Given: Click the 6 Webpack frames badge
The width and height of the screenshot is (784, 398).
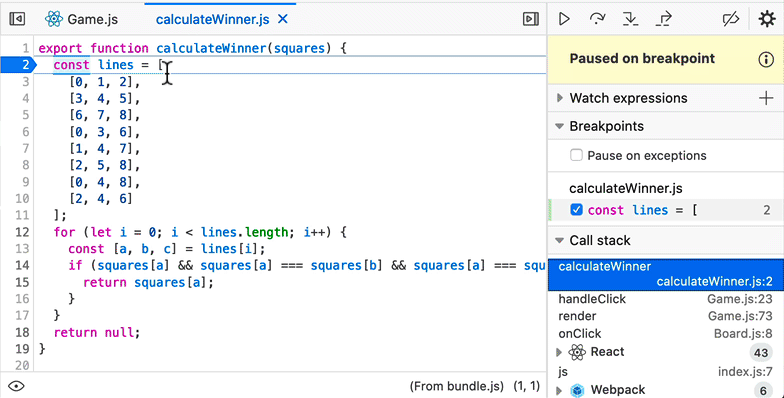Looking at the screenshot, I should coord(763,390).
